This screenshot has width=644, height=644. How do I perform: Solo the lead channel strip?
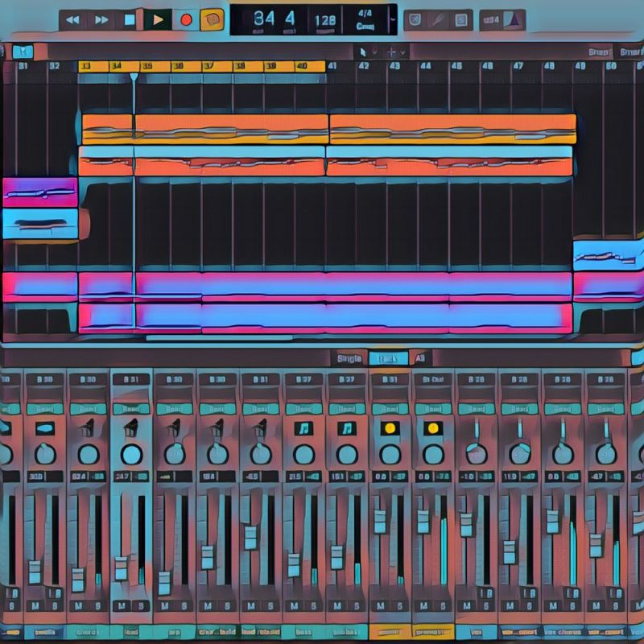141,606
